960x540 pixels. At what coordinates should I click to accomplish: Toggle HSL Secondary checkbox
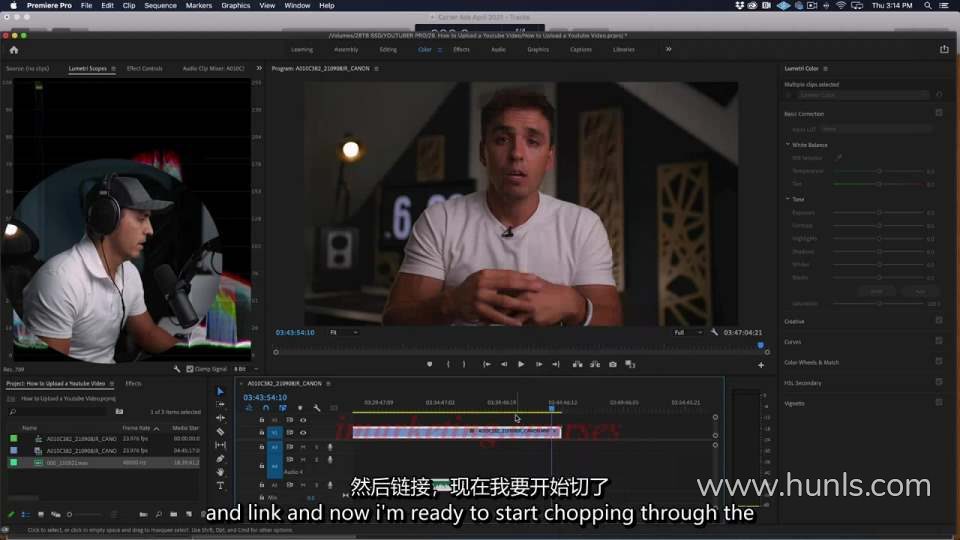(939, 381)
